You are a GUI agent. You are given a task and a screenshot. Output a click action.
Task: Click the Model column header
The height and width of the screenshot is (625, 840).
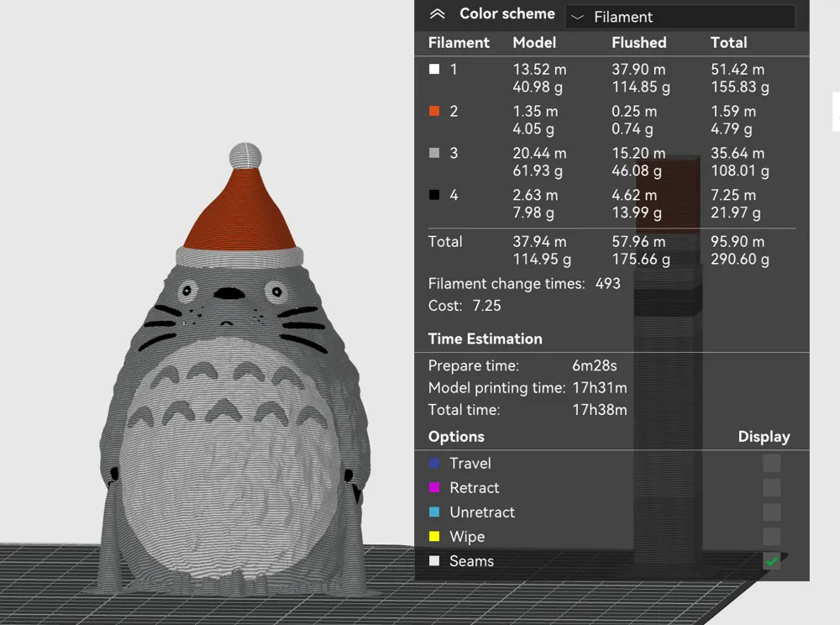pos(534,43)
